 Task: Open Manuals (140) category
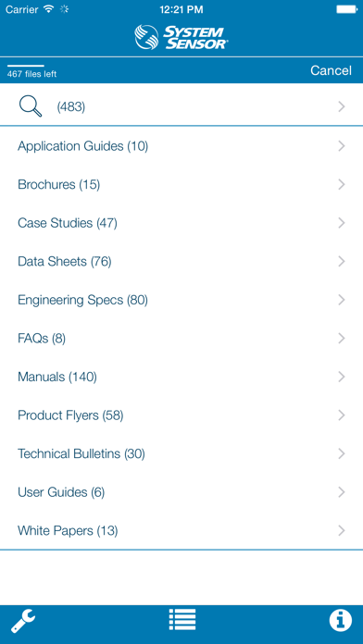(x=181, y=377)
